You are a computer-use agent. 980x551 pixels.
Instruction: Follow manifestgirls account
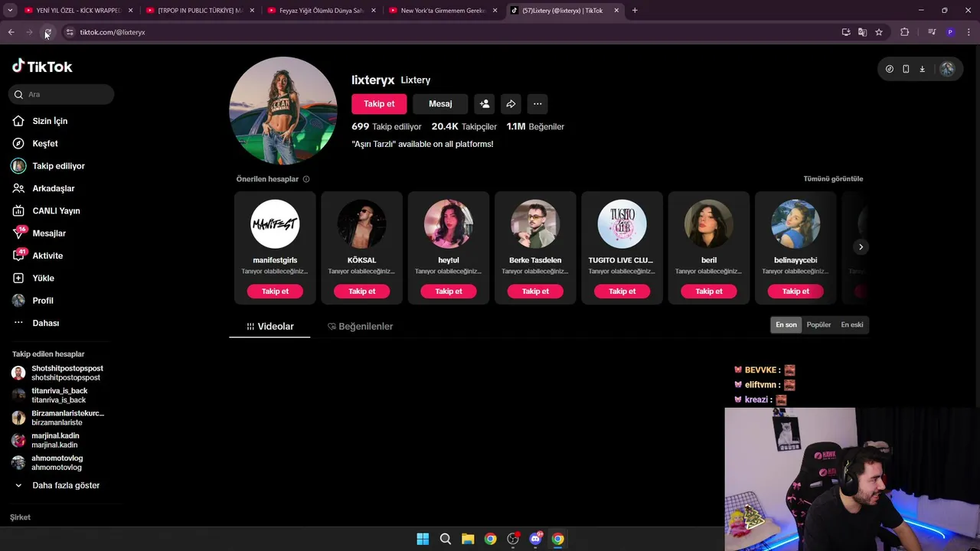point(275,292)
